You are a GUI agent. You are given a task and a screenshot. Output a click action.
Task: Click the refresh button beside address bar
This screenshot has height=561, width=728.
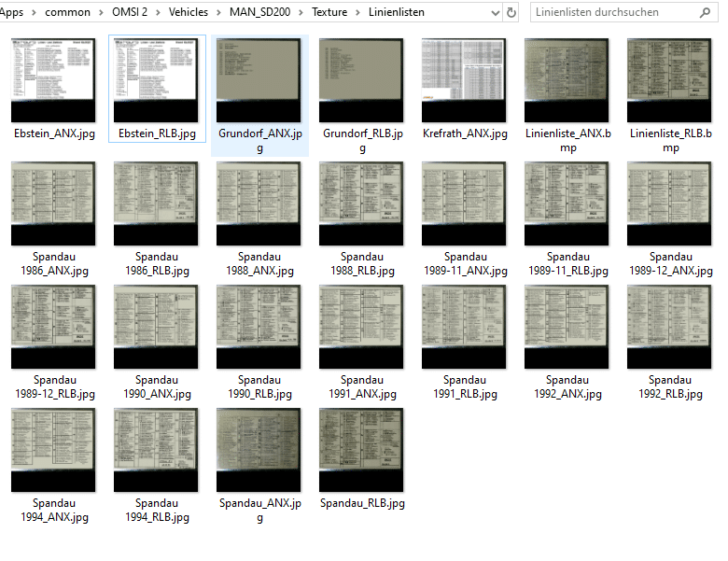click(x=511, y=12)
